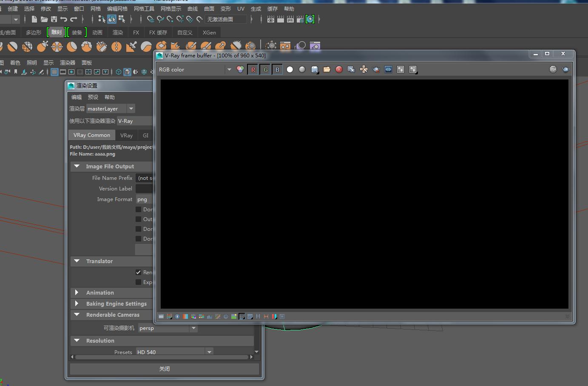Click the STOP render button icon

pos(553,69)
